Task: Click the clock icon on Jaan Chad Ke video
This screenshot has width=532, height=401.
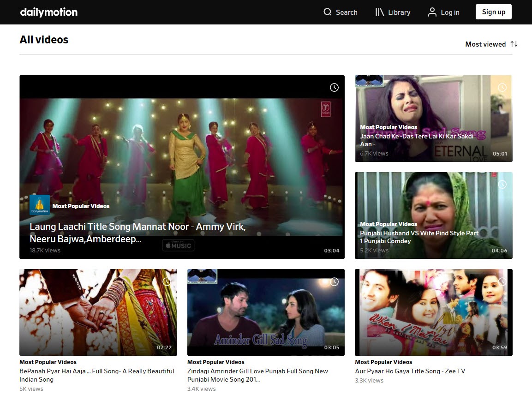Action: click(502, 87)
